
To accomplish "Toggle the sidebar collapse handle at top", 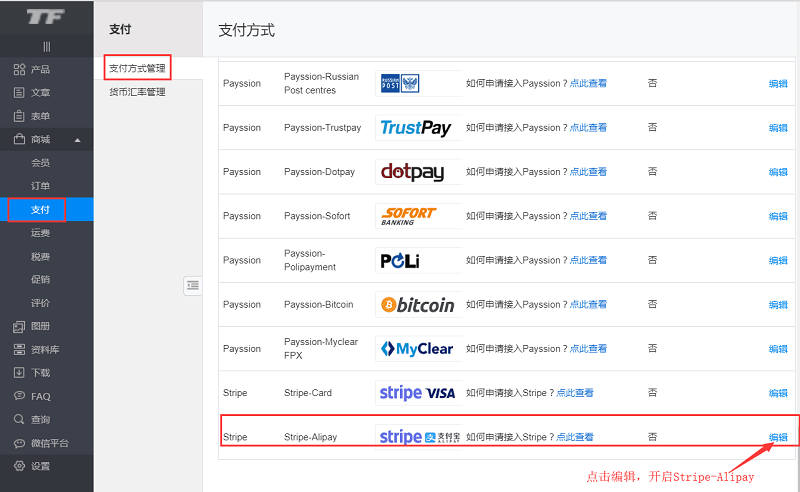I will 46,46.
